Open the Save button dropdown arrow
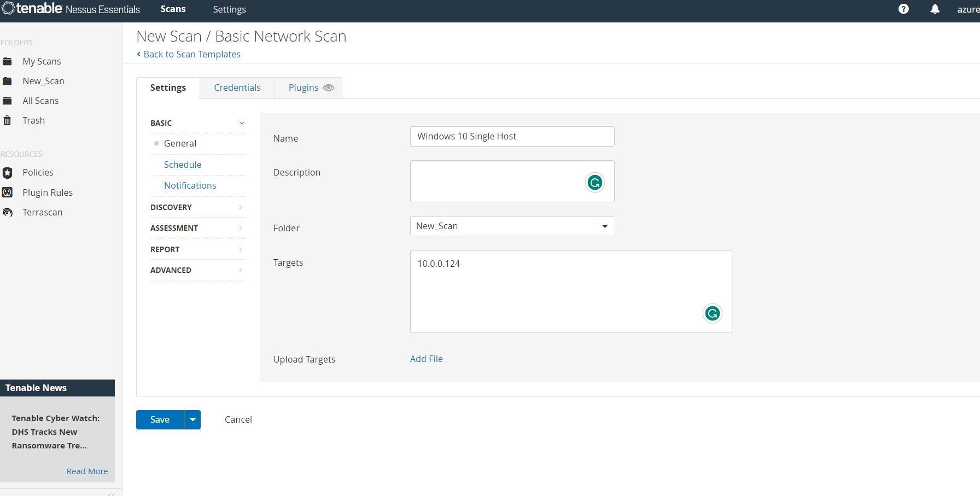Image resolution: width=980 pixels, height=496 pixels. (x=192, y=419)
